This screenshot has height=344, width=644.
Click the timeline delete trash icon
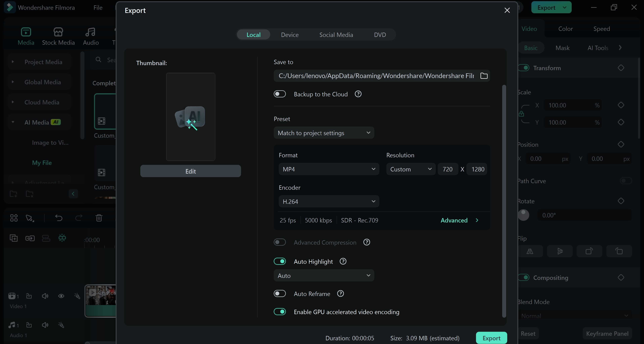(x=99, y=218)
